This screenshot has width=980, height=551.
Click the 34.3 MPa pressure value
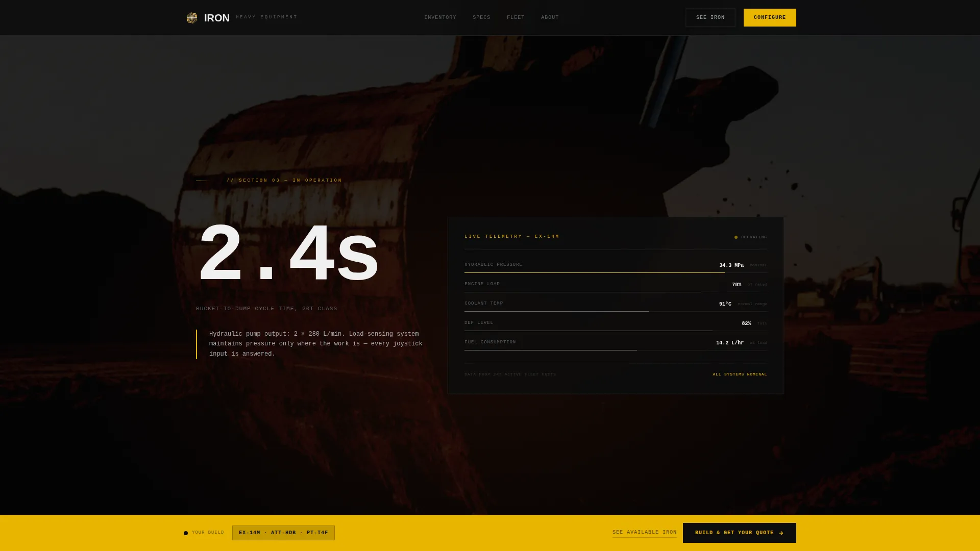pyautogui.click(x=731, y=265)
